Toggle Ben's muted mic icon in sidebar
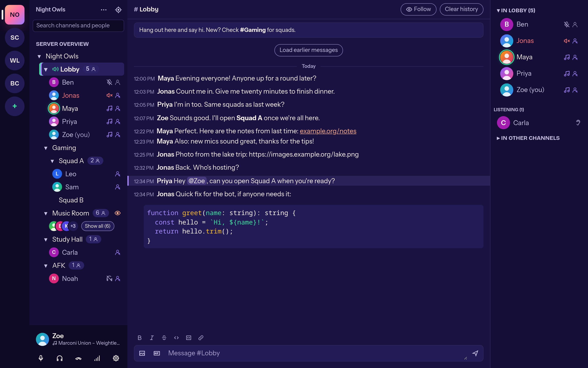This screenshot has height=368, width=588. point(109,82)
